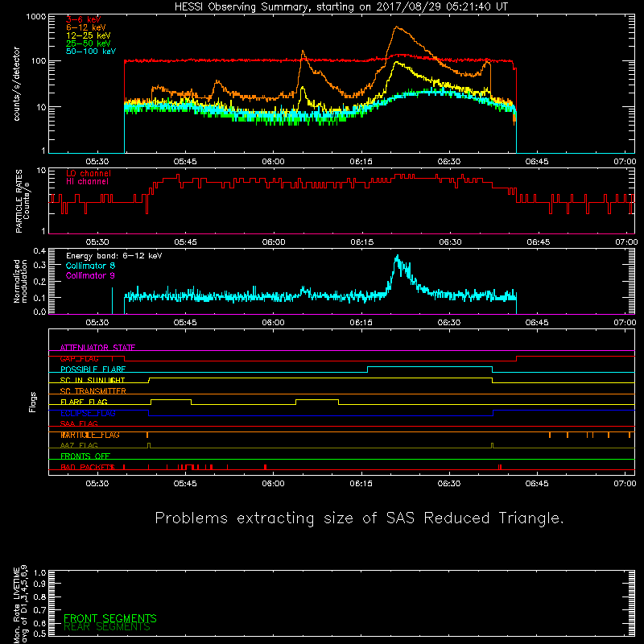Screen dimensions: 644x644
Task: Select the 50-100 keV legend label
Action: click(91, 52)
